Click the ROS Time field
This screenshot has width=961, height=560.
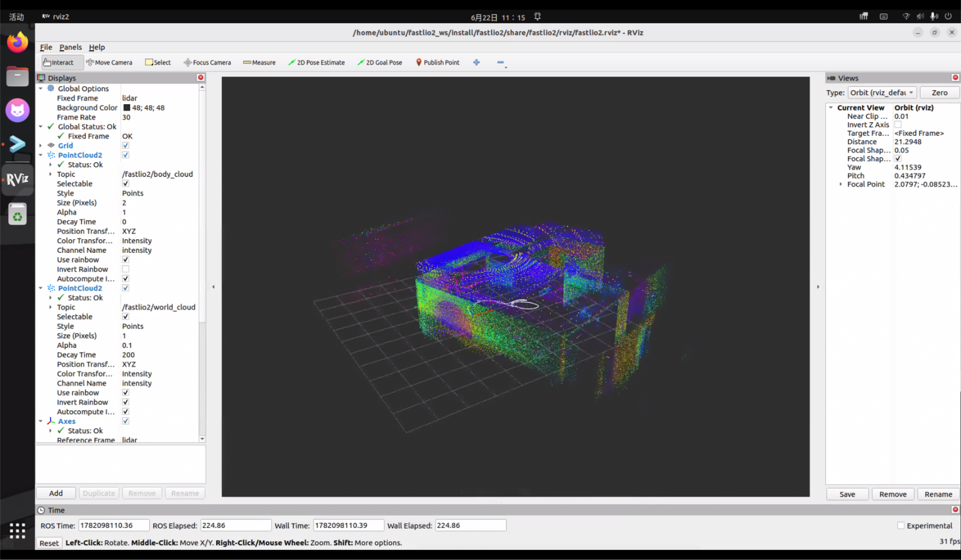coord(114,525)
